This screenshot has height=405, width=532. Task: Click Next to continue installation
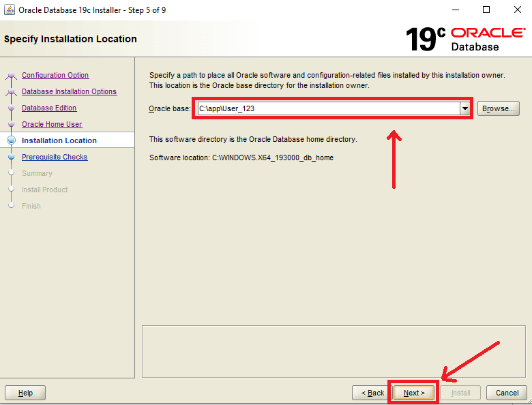pos(414,393)
